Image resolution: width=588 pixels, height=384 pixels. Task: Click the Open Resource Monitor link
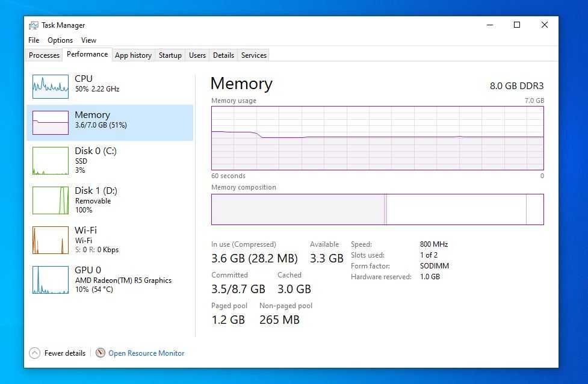coord(146,353)
